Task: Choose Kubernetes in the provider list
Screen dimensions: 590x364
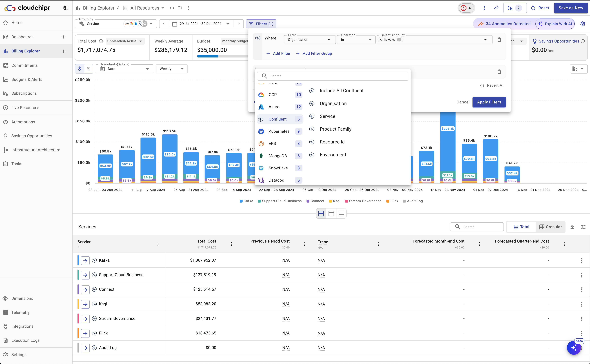Action: pyautogui.click(x=279, y=131)
